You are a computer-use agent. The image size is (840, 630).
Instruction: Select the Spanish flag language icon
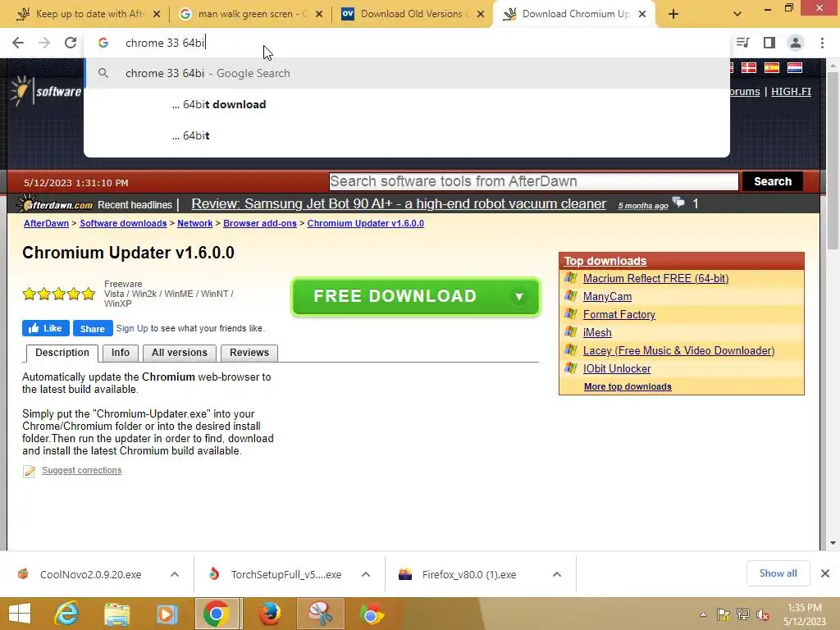(x=771, y=67)
